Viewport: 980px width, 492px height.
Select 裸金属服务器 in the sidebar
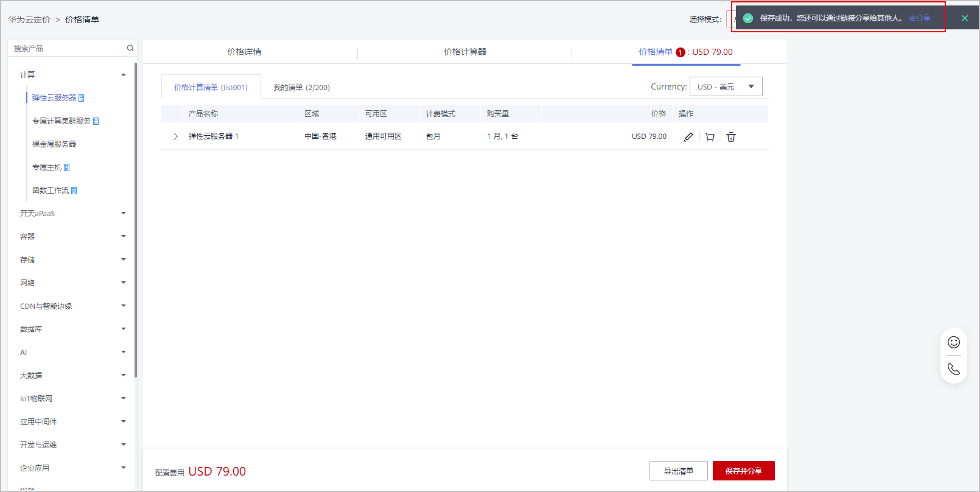pyautogui.click(x=54, y=144)
